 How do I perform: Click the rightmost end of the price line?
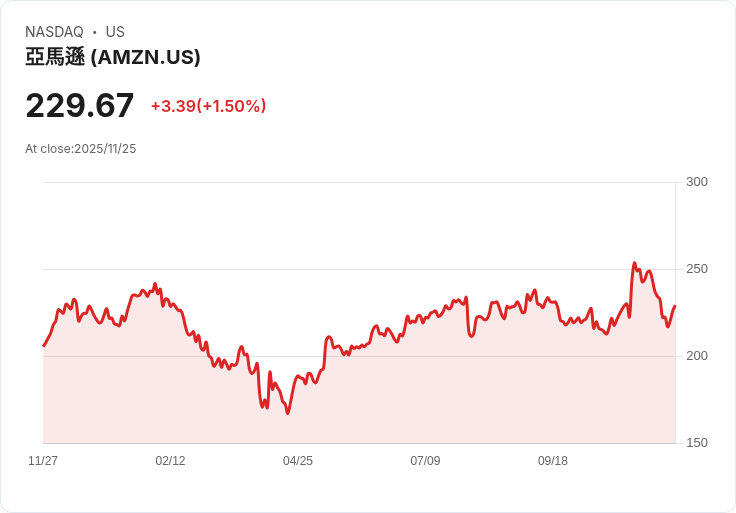pyautogui.click(x=675, y=306)
